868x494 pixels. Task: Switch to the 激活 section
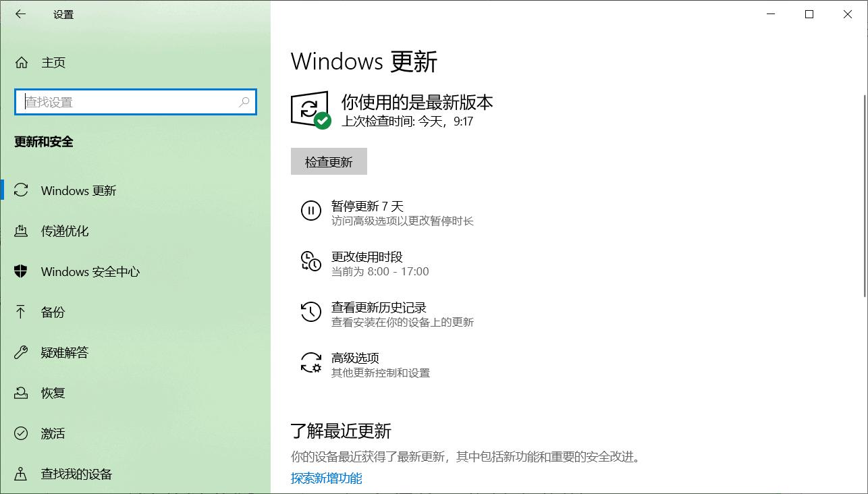(53, 433)
